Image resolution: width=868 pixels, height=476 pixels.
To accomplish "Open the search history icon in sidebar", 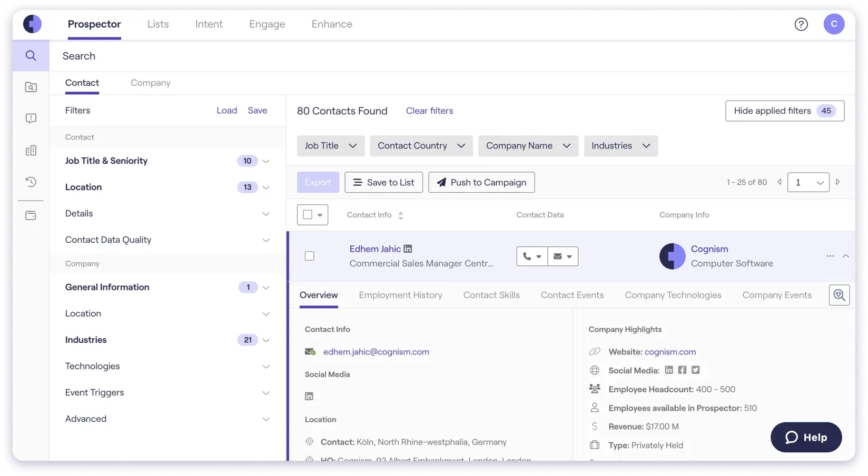I will point(31,182).
